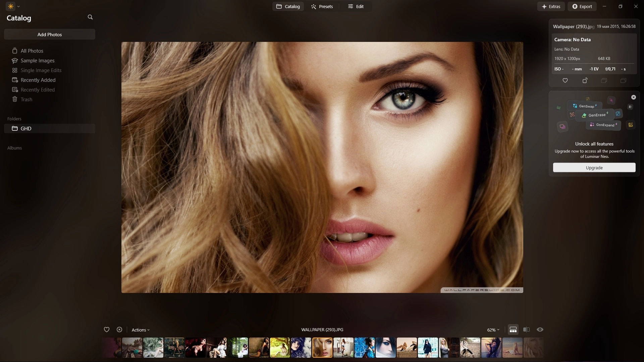The image size is (644, 362).
Task: Expand the menu next to the Luminar logo
Action: pos(18,6)
